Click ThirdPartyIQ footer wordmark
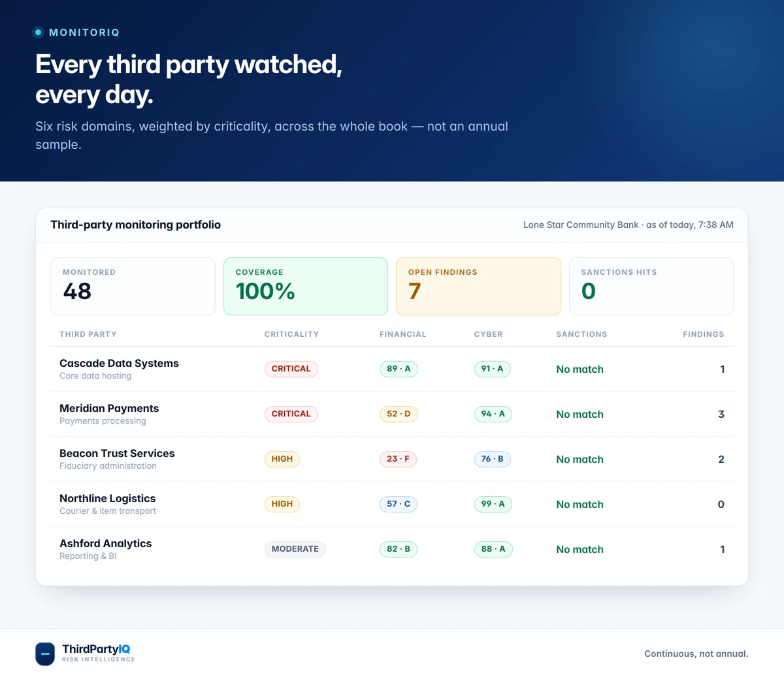Image resolution: width=784 pixels, height=679 pixels. [x=96, y=649]
